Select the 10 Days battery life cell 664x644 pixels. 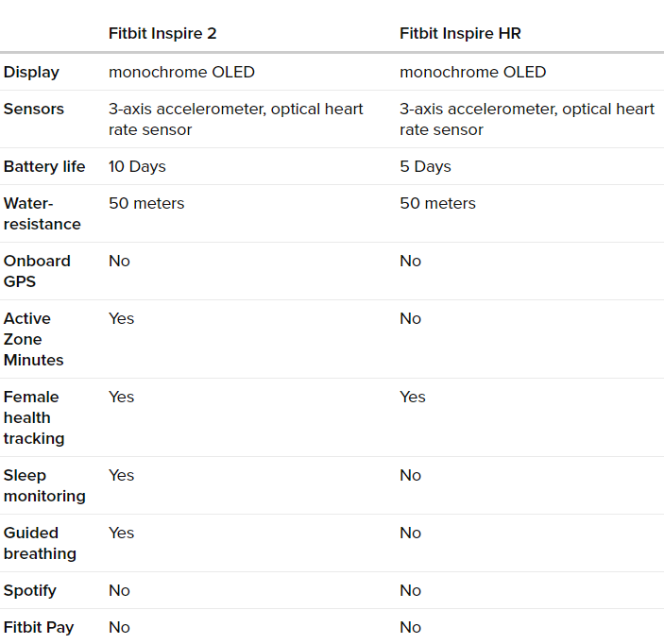137,166
